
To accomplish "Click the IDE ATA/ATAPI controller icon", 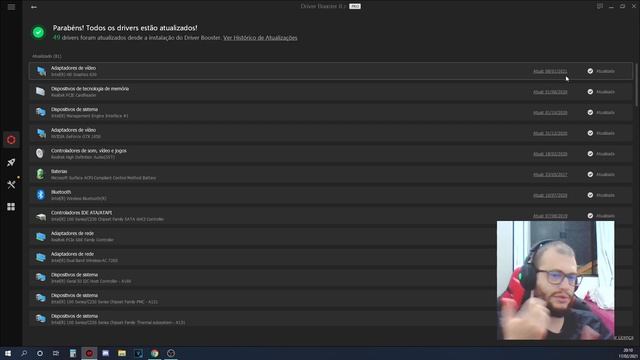I will pos(40,216).
